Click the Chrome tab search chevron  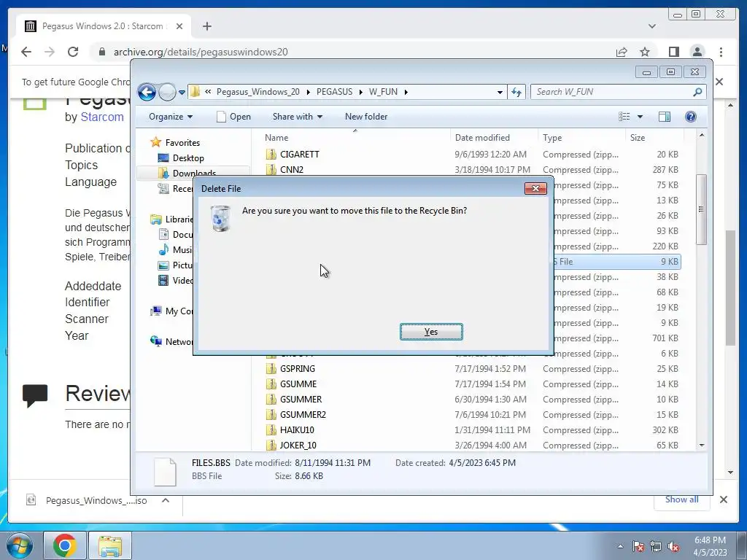[x=652, y=26]
